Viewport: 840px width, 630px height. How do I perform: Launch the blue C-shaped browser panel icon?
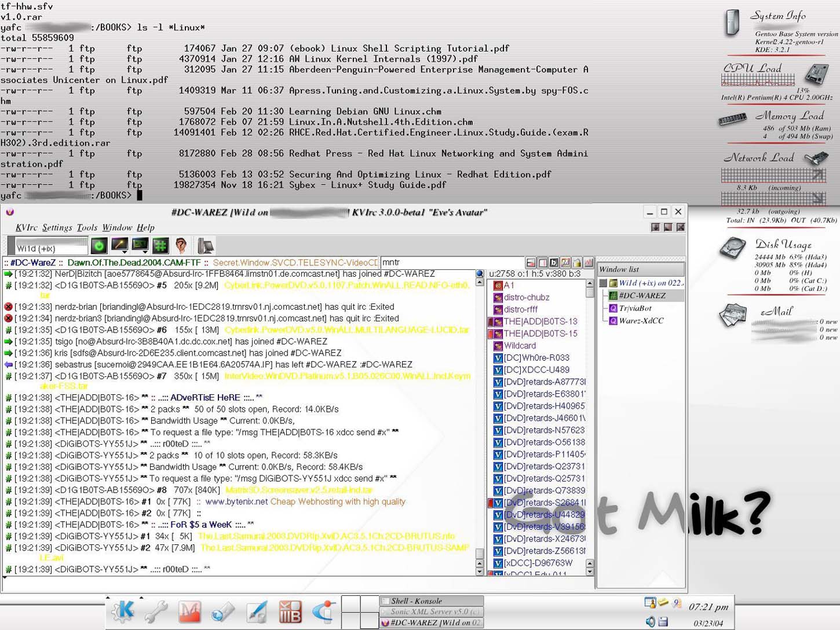[323, 612]
